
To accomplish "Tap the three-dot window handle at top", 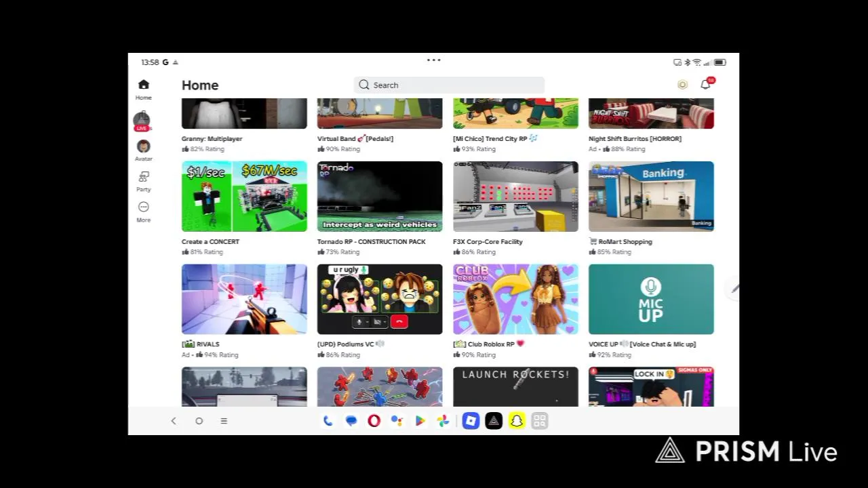I will tap(434, 60).
